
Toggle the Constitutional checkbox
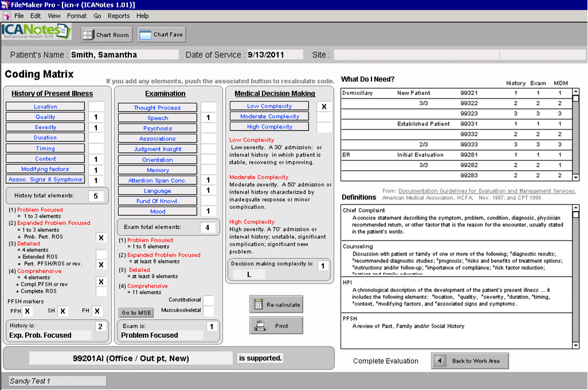209,301
